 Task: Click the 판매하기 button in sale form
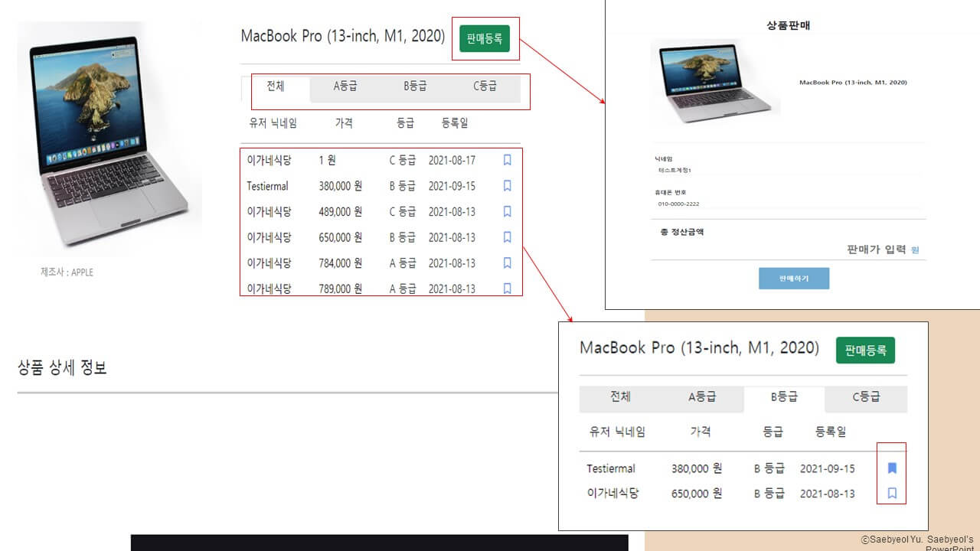coord(794,279)
